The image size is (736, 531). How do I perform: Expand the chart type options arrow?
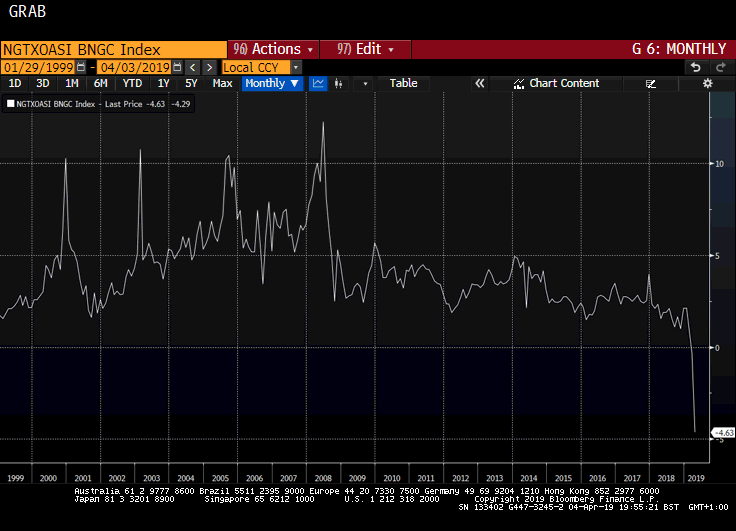point(365,84)
